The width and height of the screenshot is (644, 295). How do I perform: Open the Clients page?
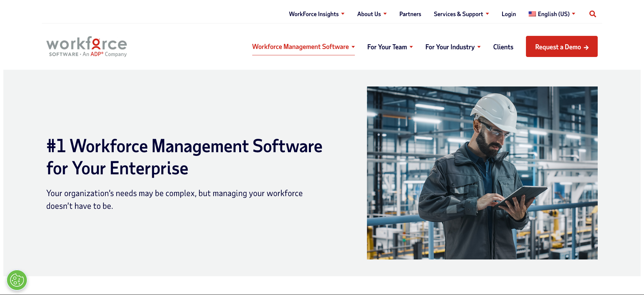[503, 47]
